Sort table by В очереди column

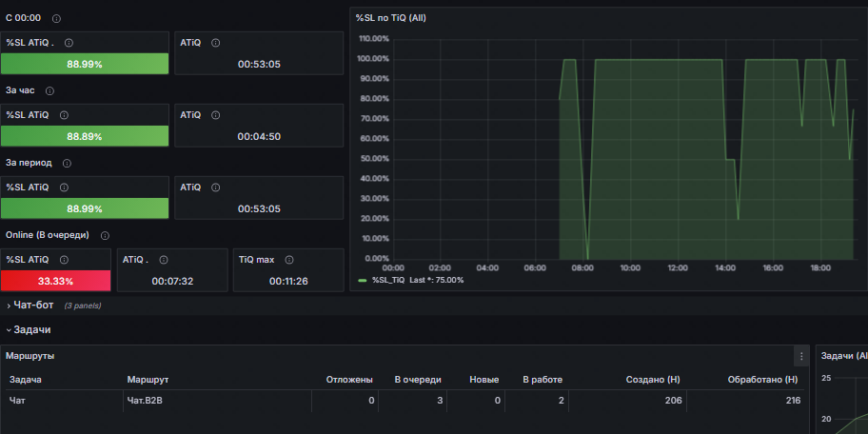tap(418, 380)
